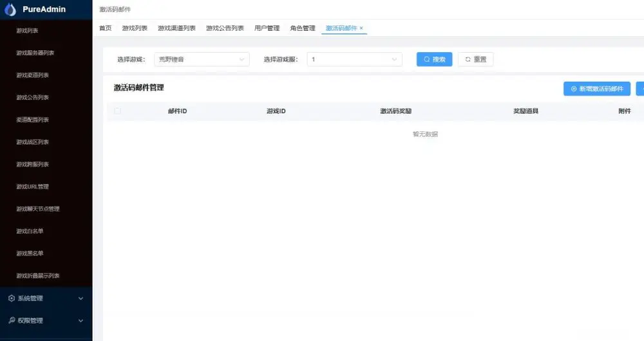This screenshot has height=341, width=644.
Task: Open 游戏列表 in the sidebar
Action: [27, 31]
